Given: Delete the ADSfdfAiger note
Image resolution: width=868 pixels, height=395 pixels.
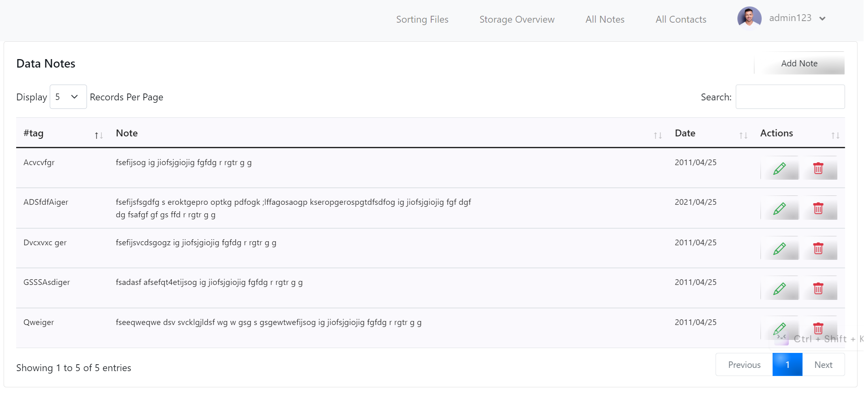Looking at the screenshot, I should (x=818, y=208).
